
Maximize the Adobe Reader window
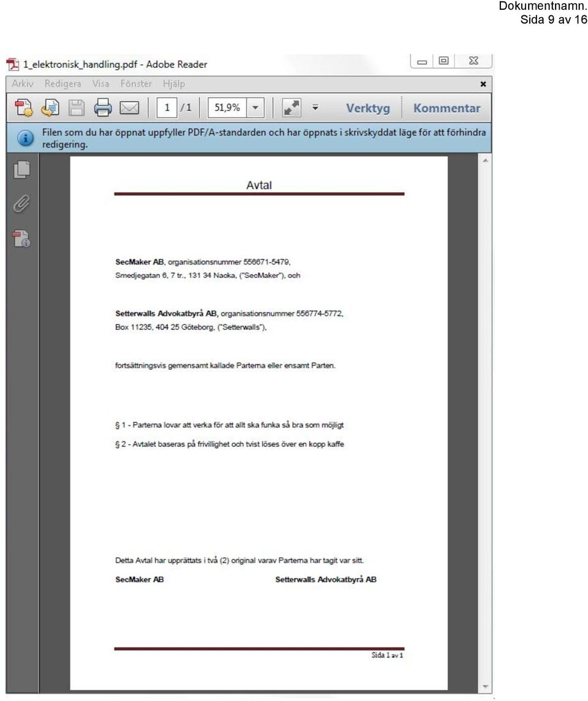[x=443, y=61]
